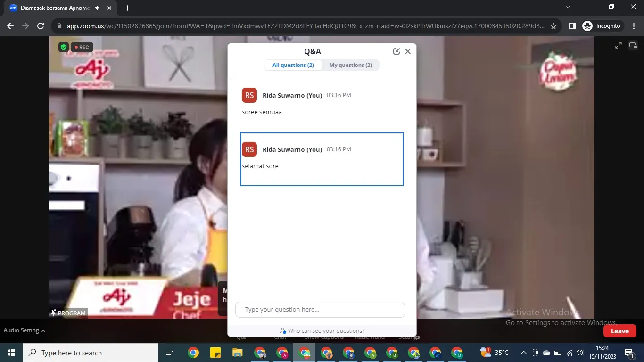Click the Incognito profile button

(603, 26)
